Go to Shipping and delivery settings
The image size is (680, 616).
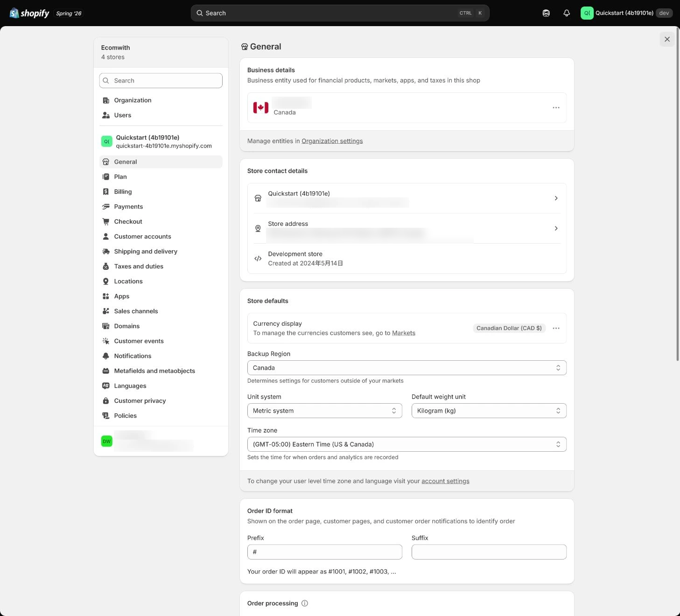coord(161,252)
